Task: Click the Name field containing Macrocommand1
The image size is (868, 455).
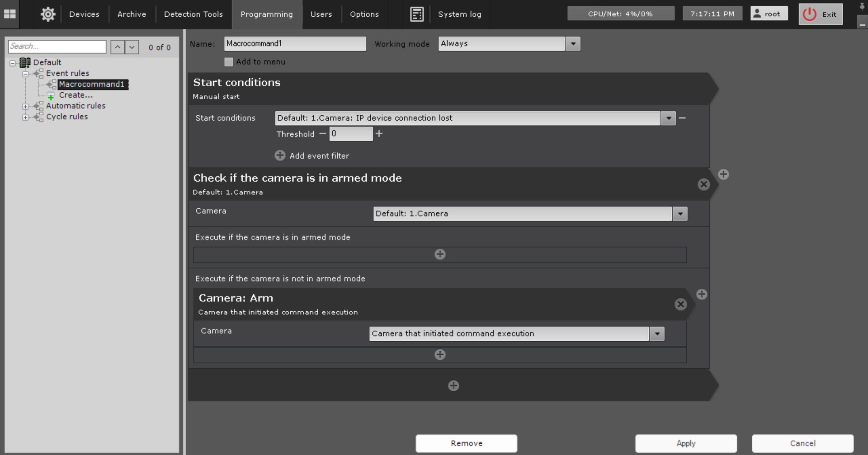Action: pyautogui.click(x=295, y=44)
